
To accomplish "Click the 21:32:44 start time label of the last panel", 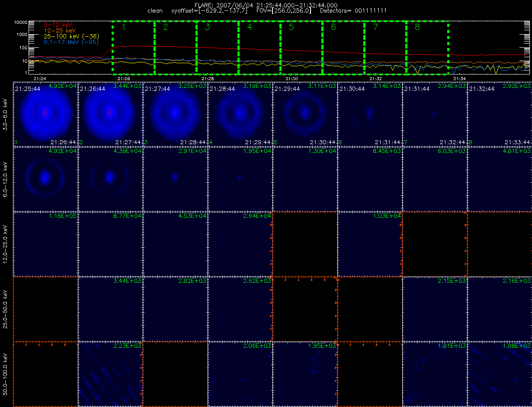I will [x=481, y=88].
